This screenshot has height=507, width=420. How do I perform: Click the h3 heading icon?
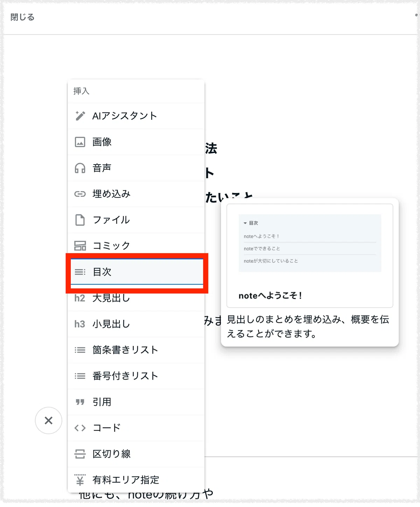point(80,324)
